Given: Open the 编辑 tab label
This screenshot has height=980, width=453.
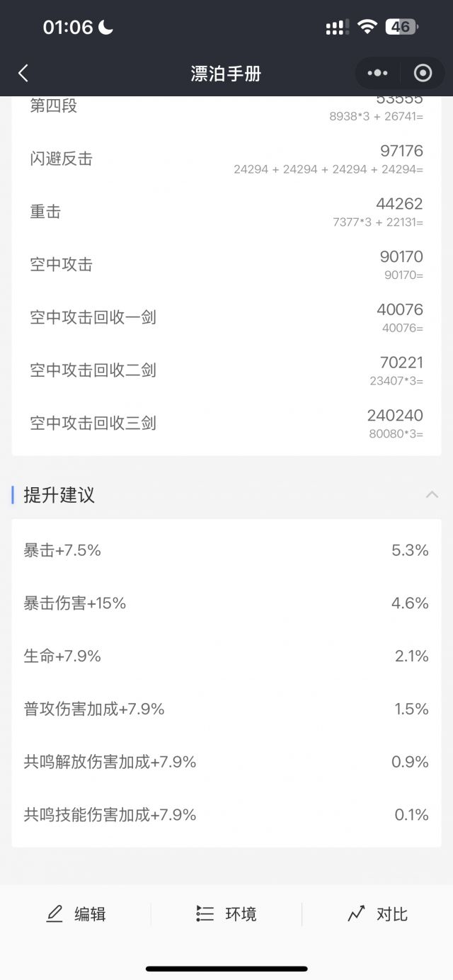Looking at the screenshot, I should [91, 914].
